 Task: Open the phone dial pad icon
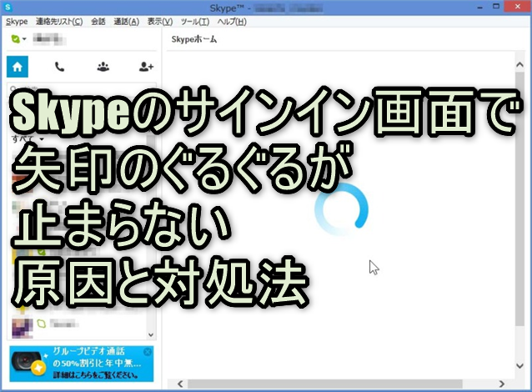coord(60,67)
